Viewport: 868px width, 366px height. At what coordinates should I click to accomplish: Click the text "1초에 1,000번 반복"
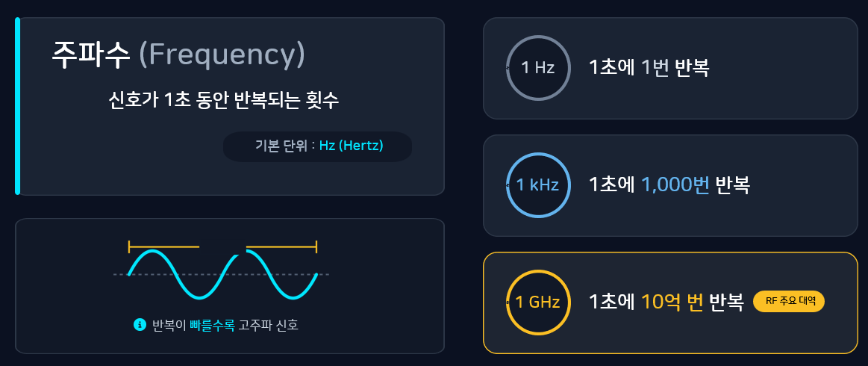(669, 184)
